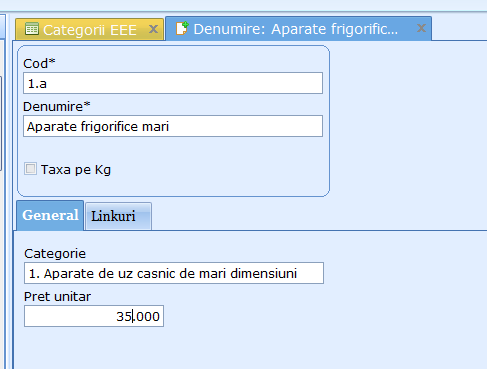Click the Categorie field
The height and width of the screenshot is (369, 487).
point(174,273)
